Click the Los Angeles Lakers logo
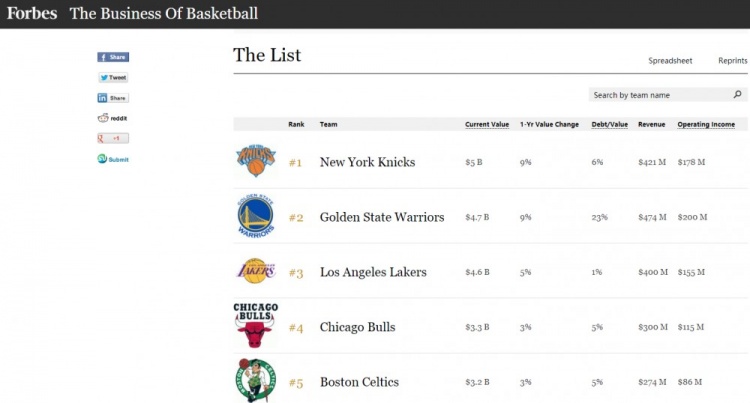Screen dimensions: 750x403 253,271
